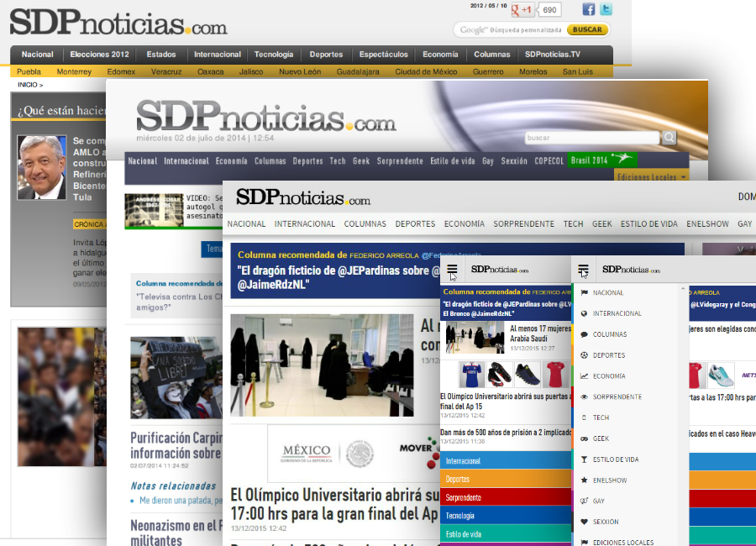
Task: Click the flag icon beside EDICIONES LOCALES
Action: (x=585, y=543)
